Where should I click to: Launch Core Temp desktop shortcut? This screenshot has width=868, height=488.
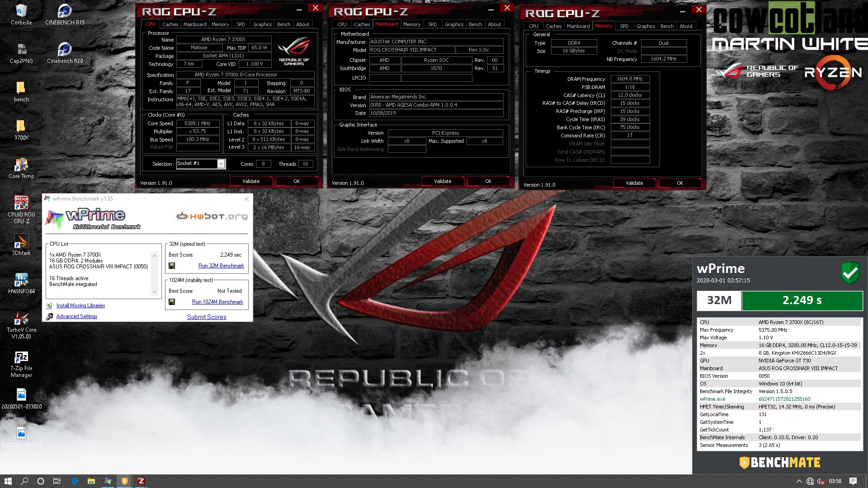pyautogui.click(x=21, y=168)
